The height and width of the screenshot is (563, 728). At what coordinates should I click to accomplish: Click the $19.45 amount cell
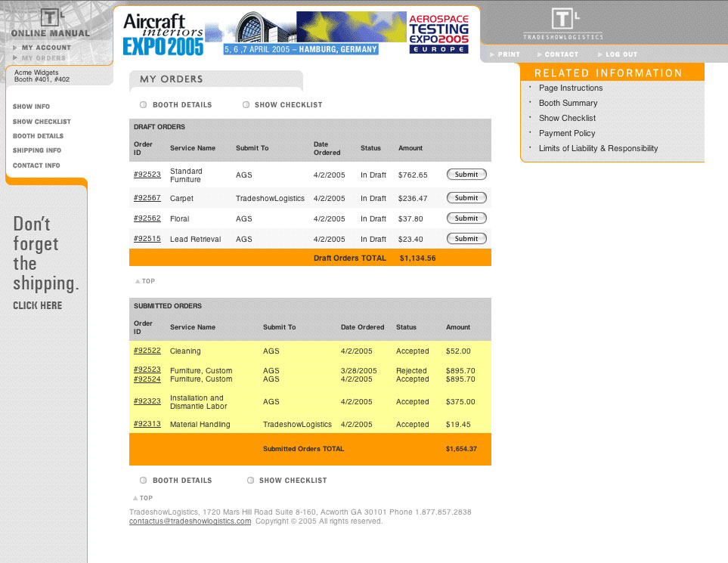click(x=458, y=424)
